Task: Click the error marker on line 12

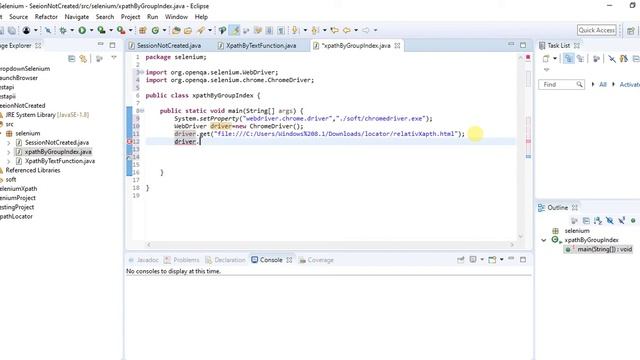Action: point(130,142)
